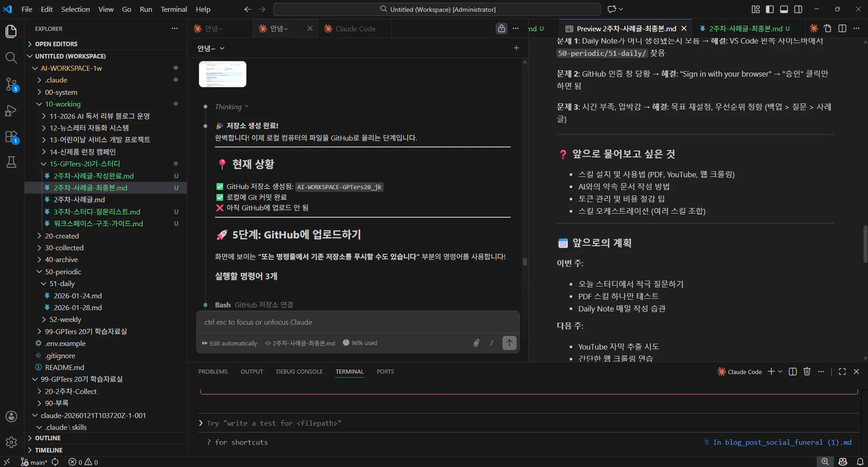The width and height of the screenshot is (868, 467).
Task: Open notifications bell in status bar
Action: 860,462
